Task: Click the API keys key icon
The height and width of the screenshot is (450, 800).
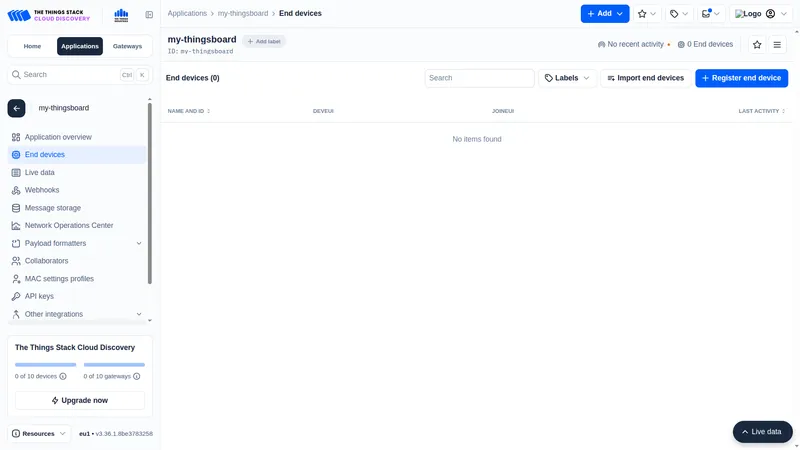Action: tap(16, 296)
